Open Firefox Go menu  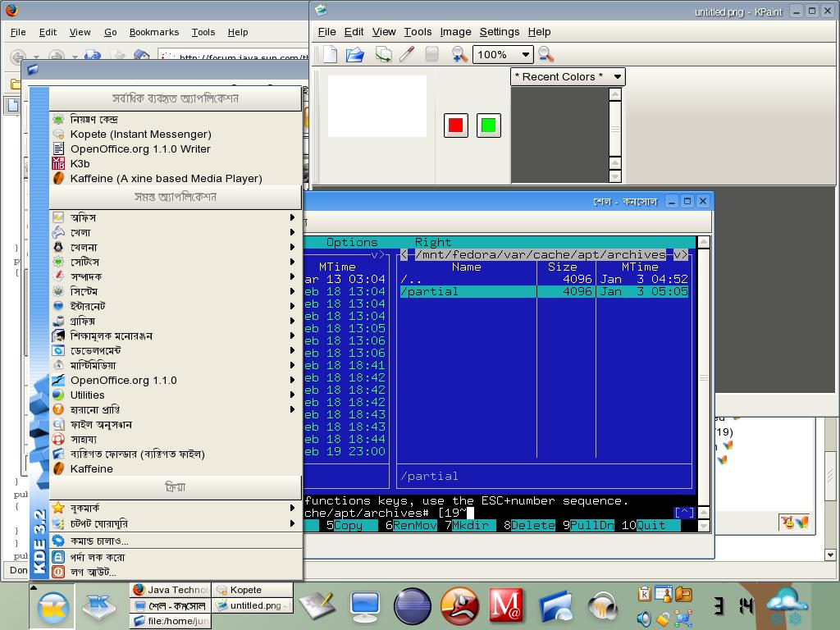[x=111, y=32]
